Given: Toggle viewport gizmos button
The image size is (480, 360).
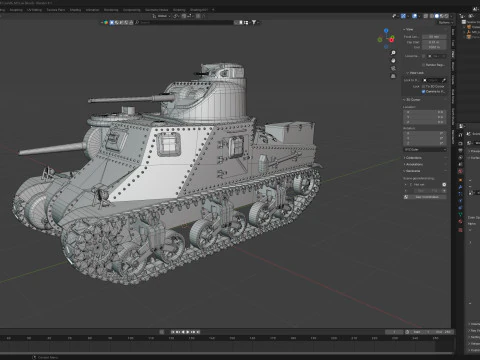Looking at the screenshot, I should click(403, 16).
